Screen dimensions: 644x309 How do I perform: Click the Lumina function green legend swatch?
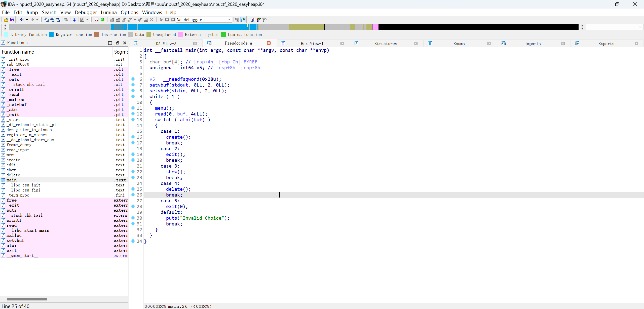coord(223,34)
